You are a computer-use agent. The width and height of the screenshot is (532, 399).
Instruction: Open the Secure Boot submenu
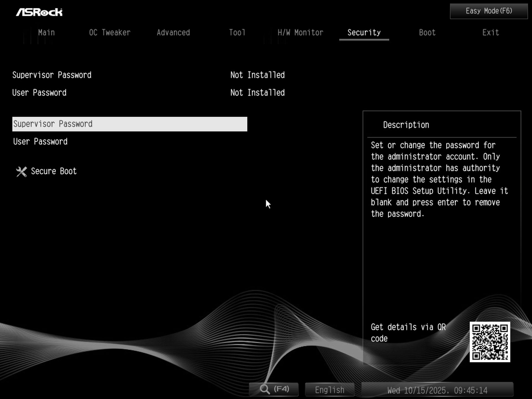tap(53, 171)
